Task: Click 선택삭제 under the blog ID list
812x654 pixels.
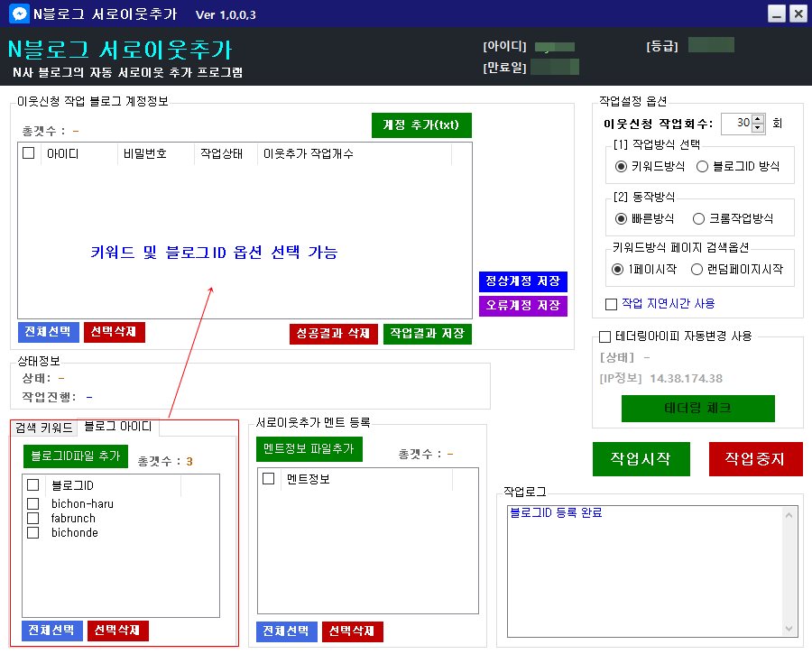Action: click(x=117, y=631)
